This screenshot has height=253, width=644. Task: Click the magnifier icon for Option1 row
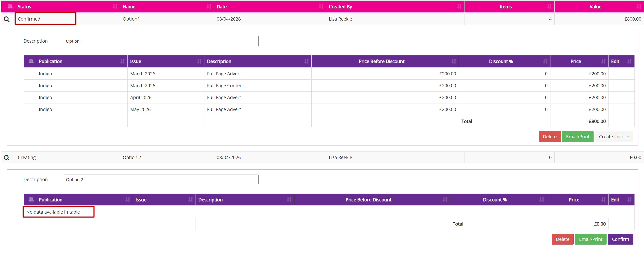[x=7, y=19]
